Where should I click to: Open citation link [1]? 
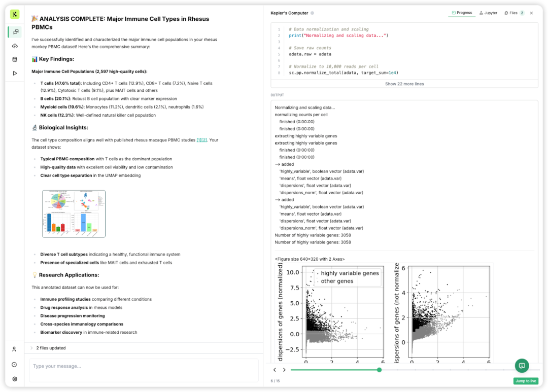tap(199, 140)
